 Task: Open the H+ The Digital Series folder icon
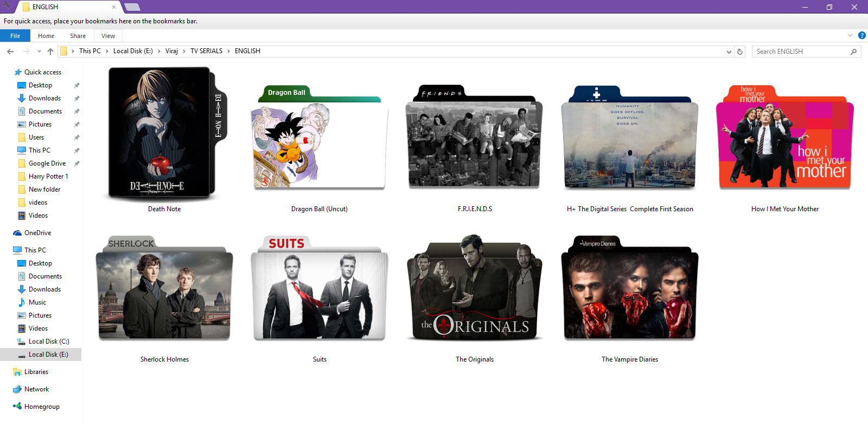coord(630,137)
